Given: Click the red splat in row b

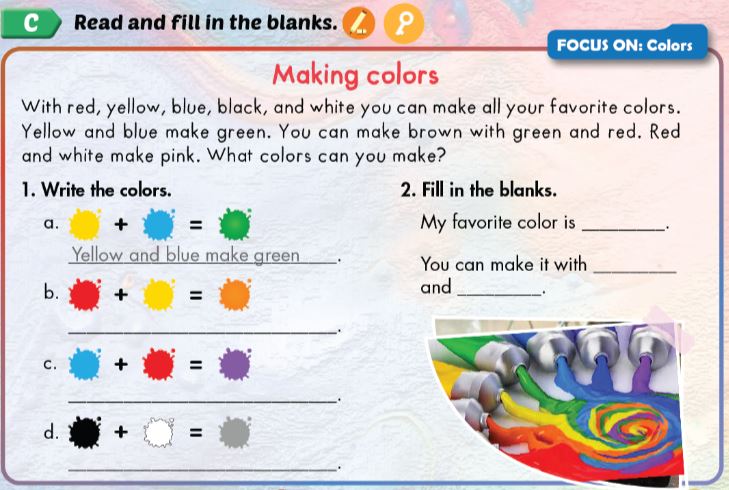Looking at the screenshot, I should pyautogui.click(x=86, y=294).
